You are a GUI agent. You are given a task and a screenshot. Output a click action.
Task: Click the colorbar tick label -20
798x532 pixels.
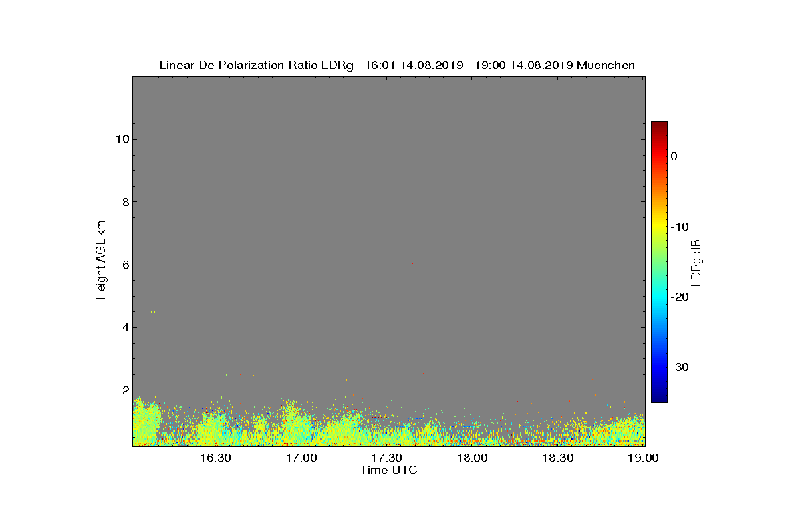(678, 297)
